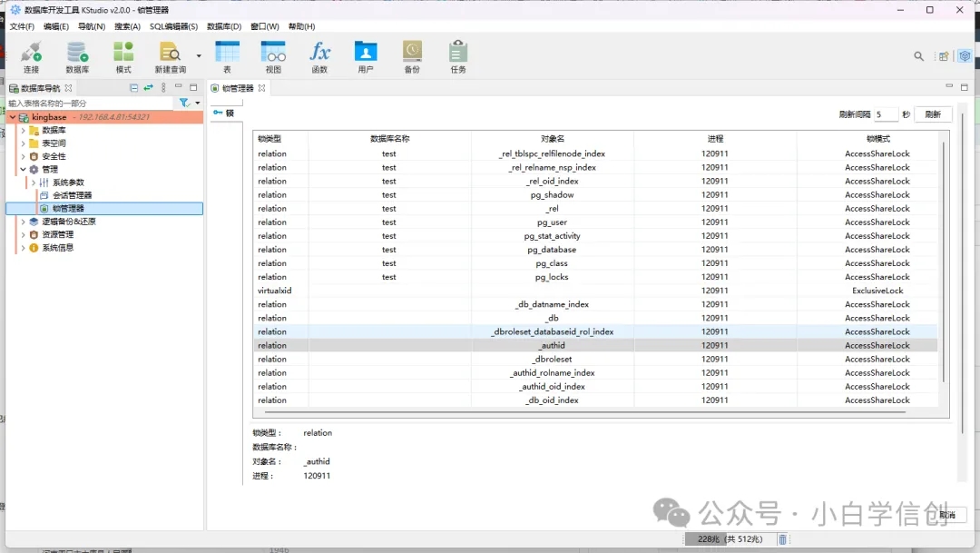Image resolution: width=980 pixels, height=553 pixels.
Task: Open the 任务 (Task) toolbar icon
Action: coord(458,57)
